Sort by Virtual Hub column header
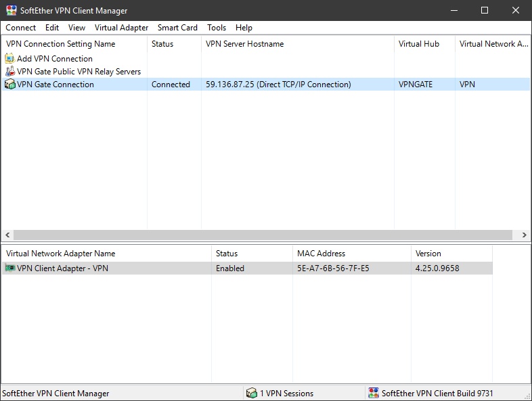 click(x=425, y=44)
